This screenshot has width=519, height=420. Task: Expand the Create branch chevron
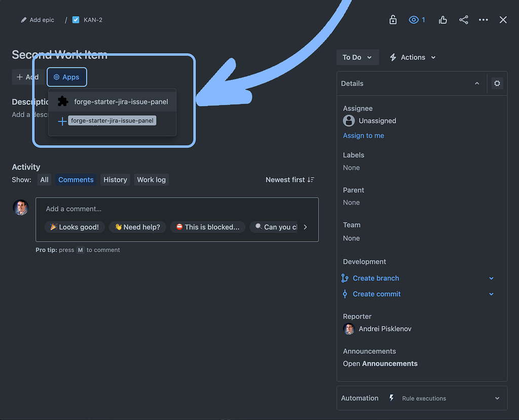[491, 278]
